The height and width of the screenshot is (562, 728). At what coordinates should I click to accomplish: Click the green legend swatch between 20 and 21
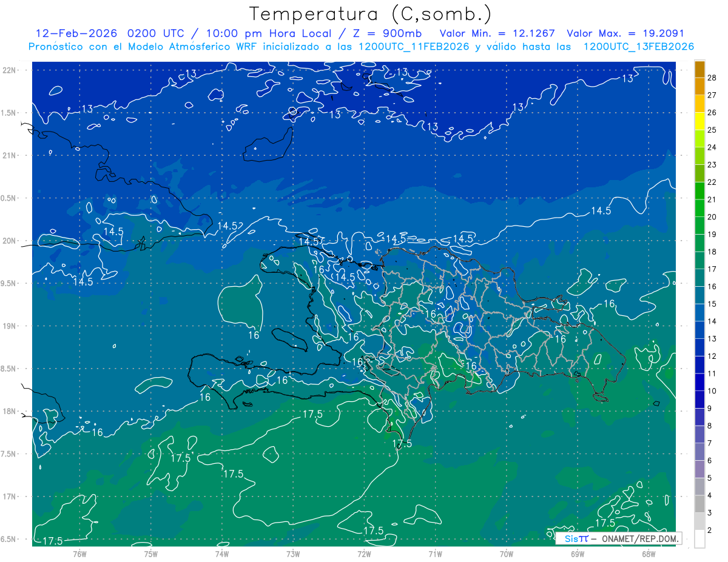click(699, 208)
